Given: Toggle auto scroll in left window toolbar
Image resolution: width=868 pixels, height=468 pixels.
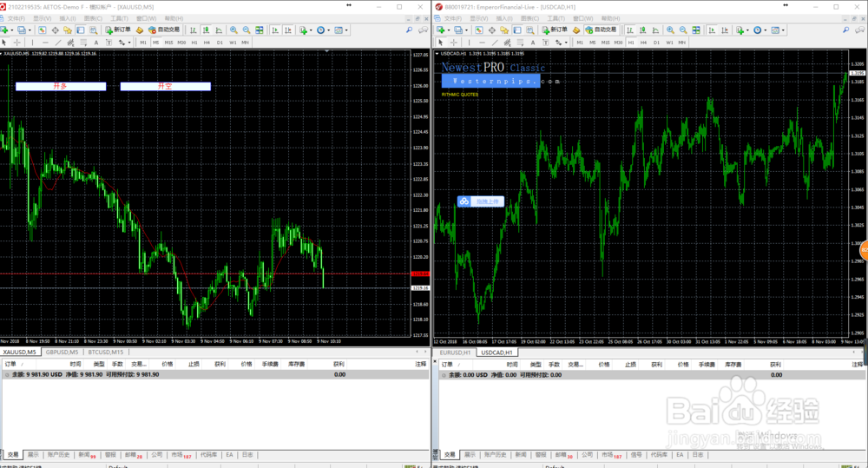Looking at the screenshot, I should (275, 30).
